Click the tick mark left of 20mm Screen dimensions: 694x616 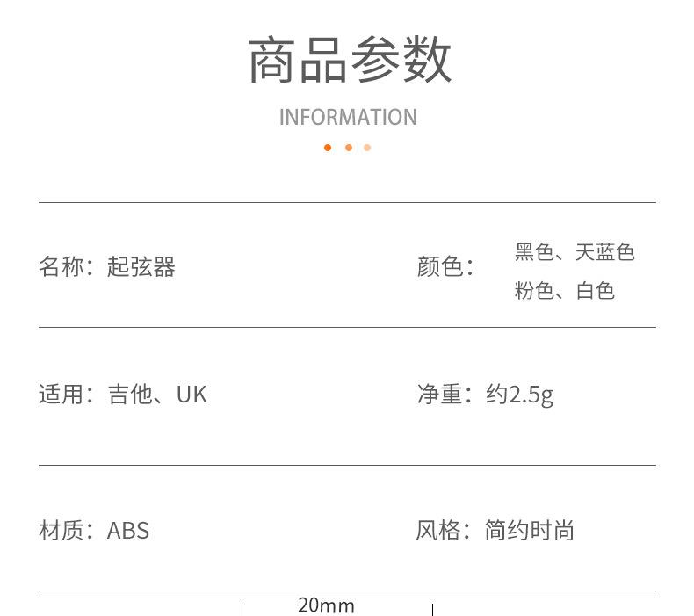pos(242,609)
